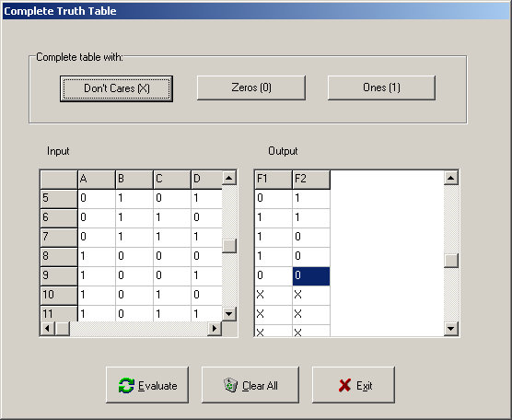Click the Input table scroll-right arrow
Viewport: 512px width, 420px height.
[215, 328]
